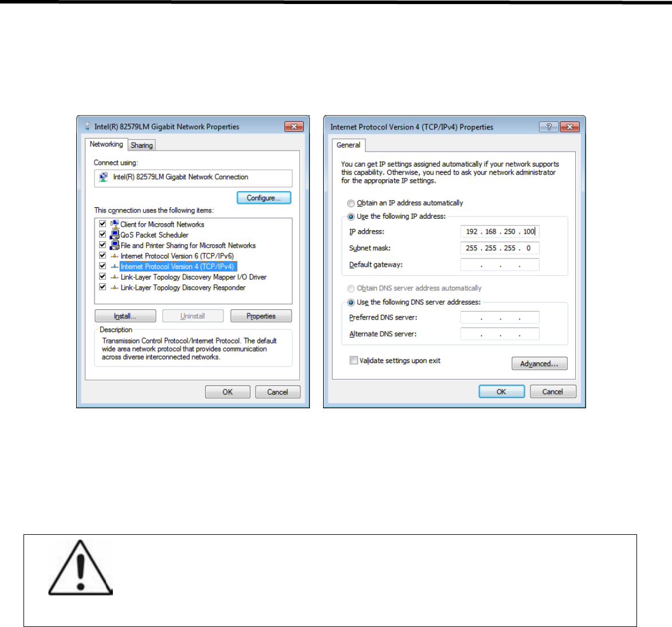The height and width of the screenshot is (627, 672).
Task: Click the Properties button below the items list
Action: click(x=261, y=316)
